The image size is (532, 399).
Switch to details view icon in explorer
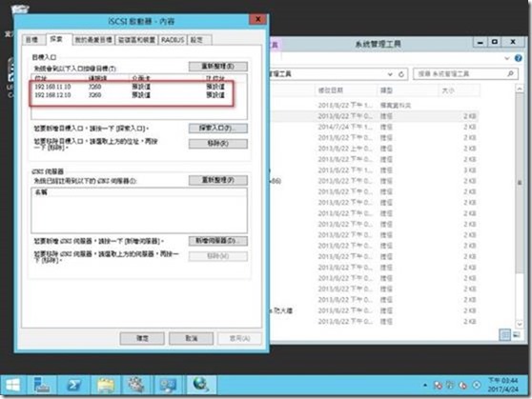click(x=505, y=334)
